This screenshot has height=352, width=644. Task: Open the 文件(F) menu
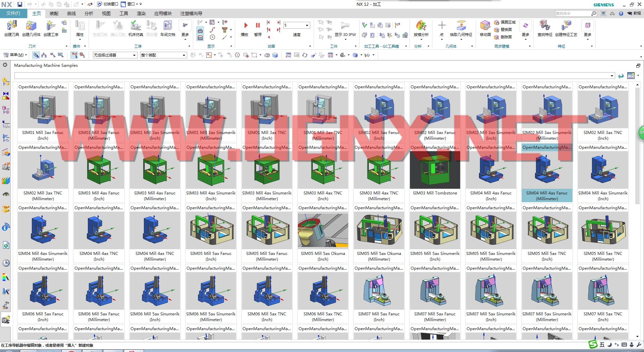13,13
